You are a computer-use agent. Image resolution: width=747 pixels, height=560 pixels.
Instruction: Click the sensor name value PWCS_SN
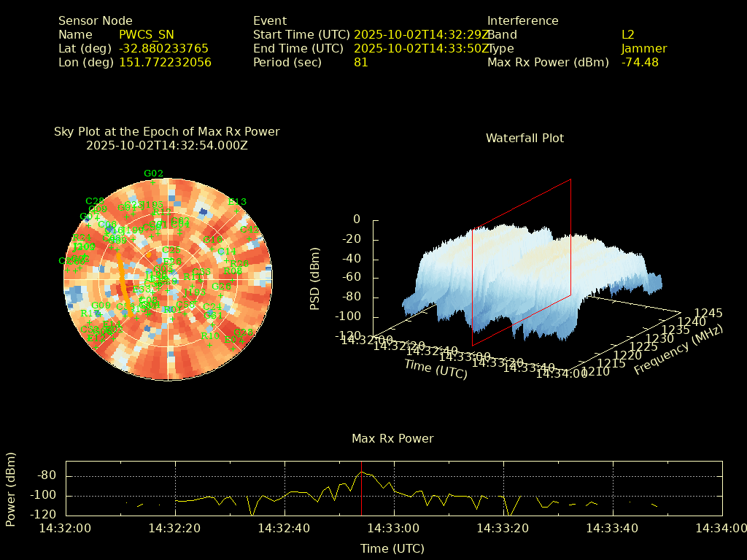pos(147,35)
